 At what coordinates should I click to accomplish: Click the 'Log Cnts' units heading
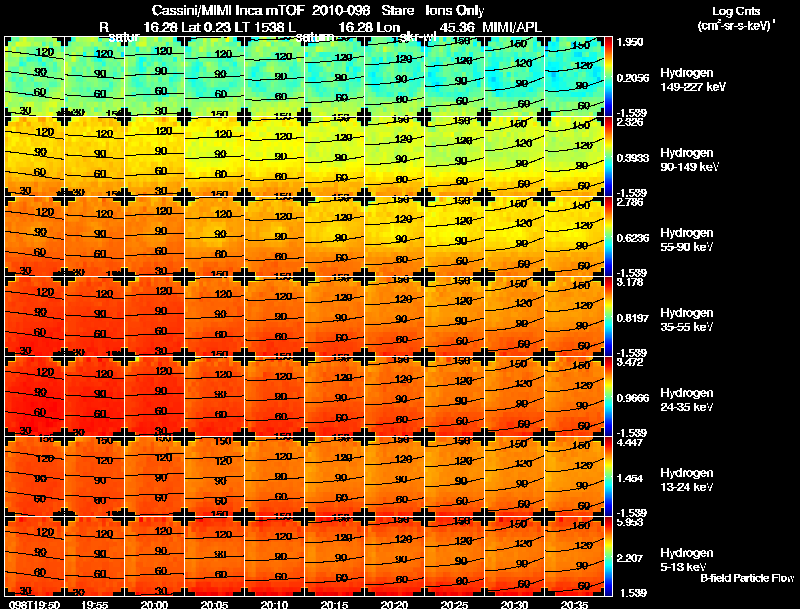[x=736, y=11]
